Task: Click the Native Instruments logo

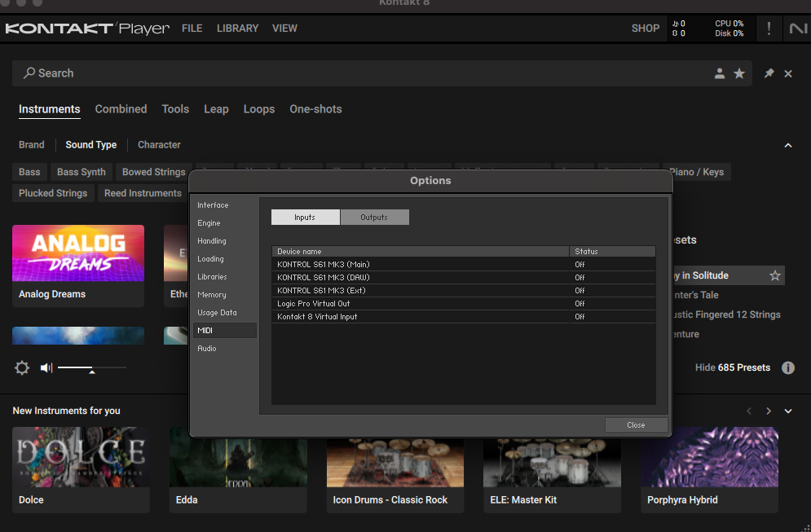Action: tap(798, 29)
